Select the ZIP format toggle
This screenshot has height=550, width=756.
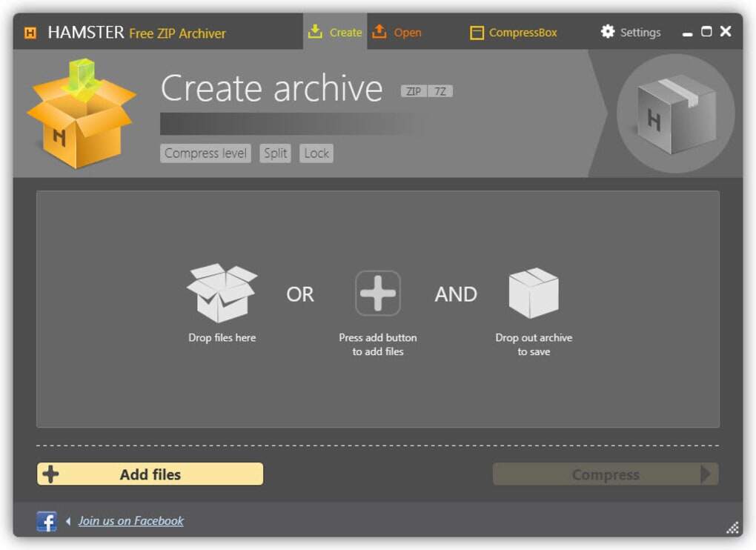(414, 91)
